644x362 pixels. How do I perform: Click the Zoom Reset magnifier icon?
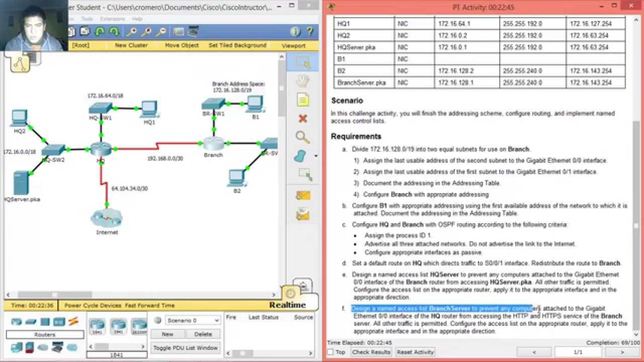[146, 32]
